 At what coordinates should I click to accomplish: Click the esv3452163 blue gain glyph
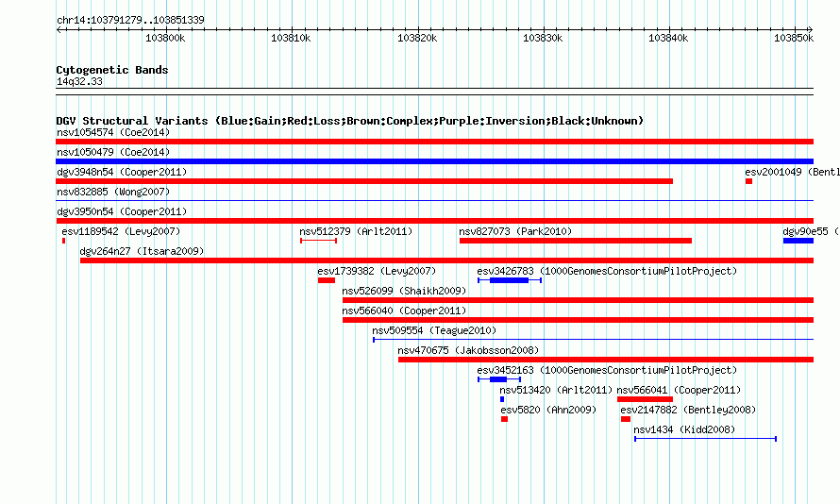499,379
